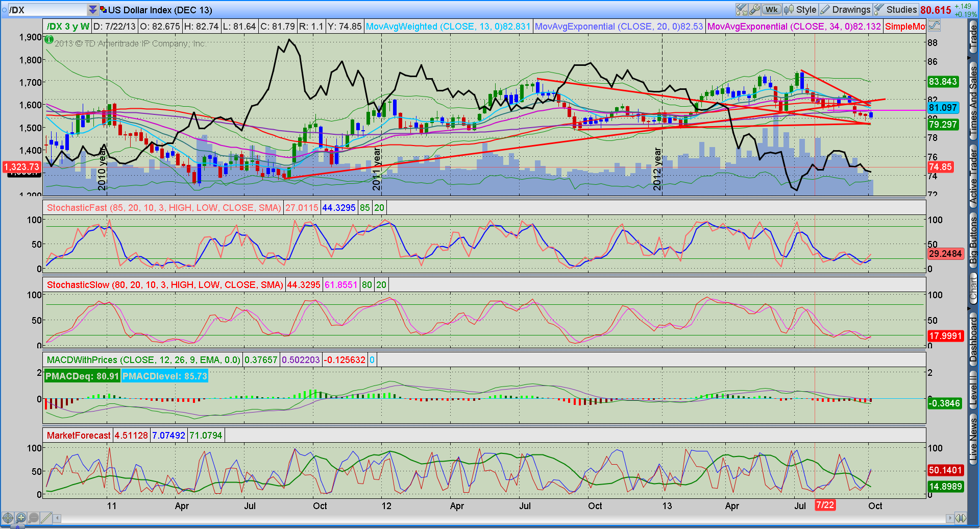This screenshot has width=980, height=529.
Task: Click the StochasticSlow study label
Action: point(165,284)
